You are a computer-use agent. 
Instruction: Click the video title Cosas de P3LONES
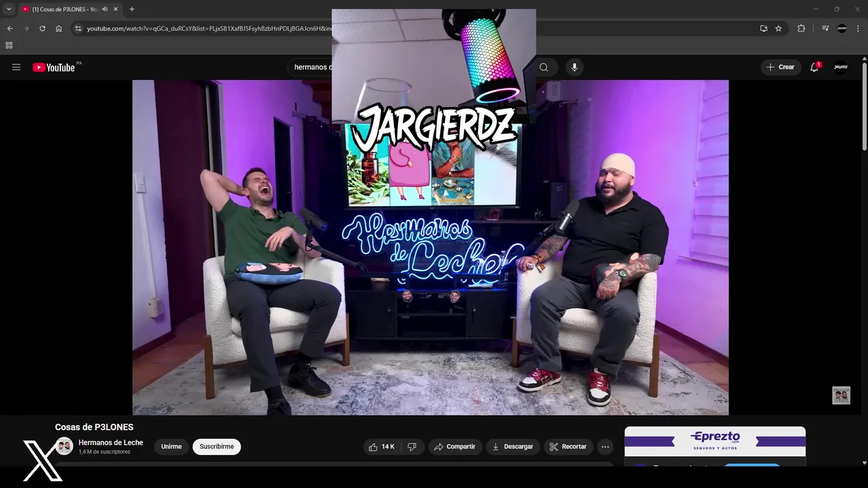point(94,427)
